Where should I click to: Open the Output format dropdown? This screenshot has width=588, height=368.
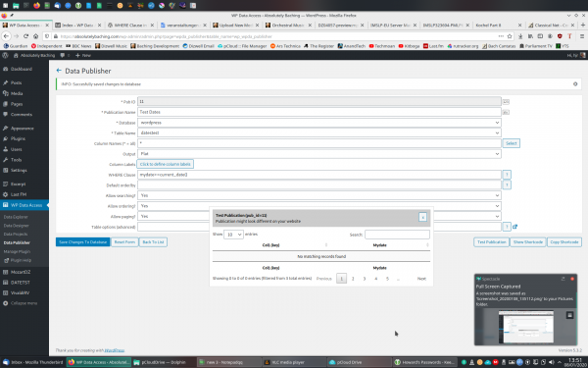point(319,154)
